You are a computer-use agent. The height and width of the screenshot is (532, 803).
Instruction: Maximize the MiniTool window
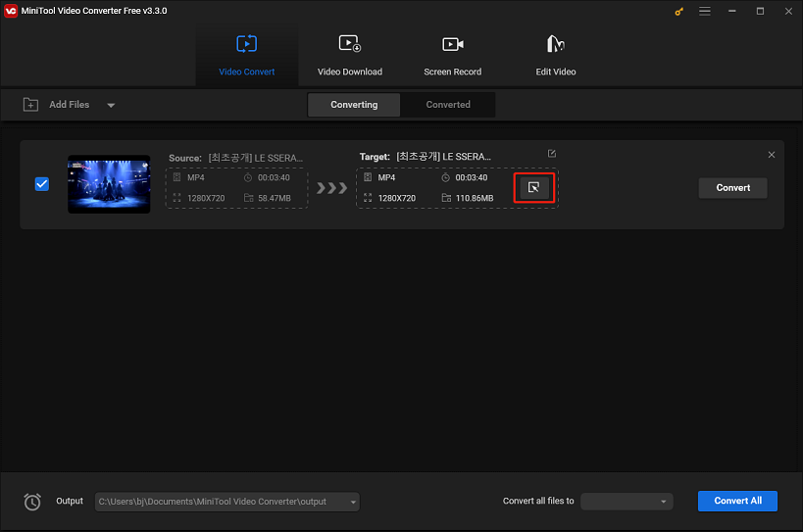click(761, 11)
